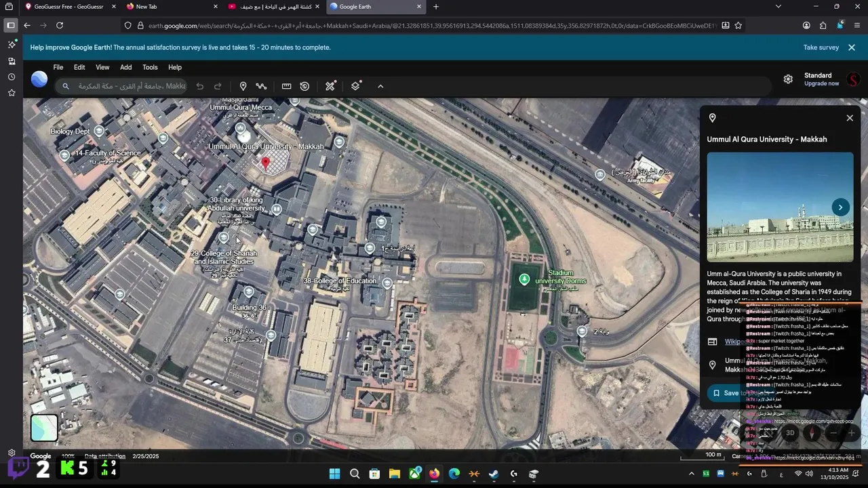The height and width of the screenshot is (488, 868).
Task: Click the undo arrow in Earth toolbar
Action: 199,86
